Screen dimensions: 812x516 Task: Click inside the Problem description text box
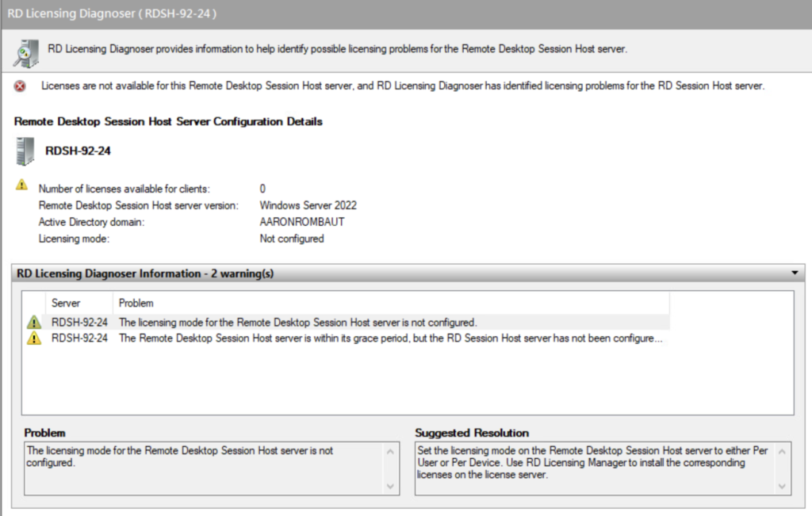(202, 469)
